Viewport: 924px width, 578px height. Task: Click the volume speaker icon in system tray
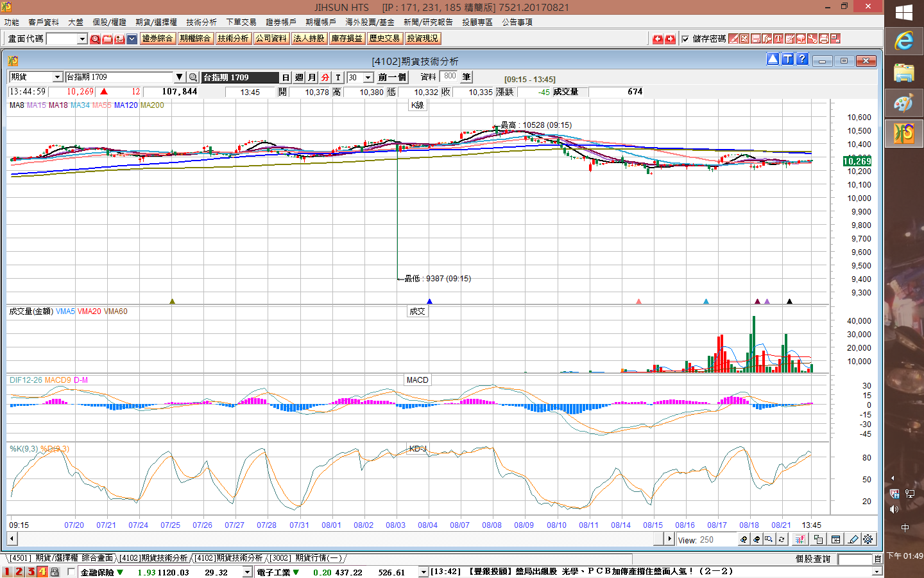[894, 509]
